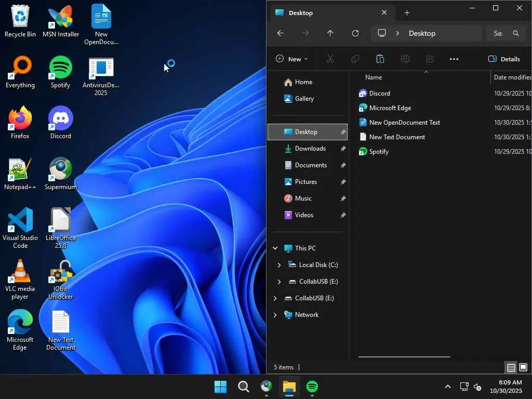
Task: Select the Spotify file row
Action: point(445,152)
